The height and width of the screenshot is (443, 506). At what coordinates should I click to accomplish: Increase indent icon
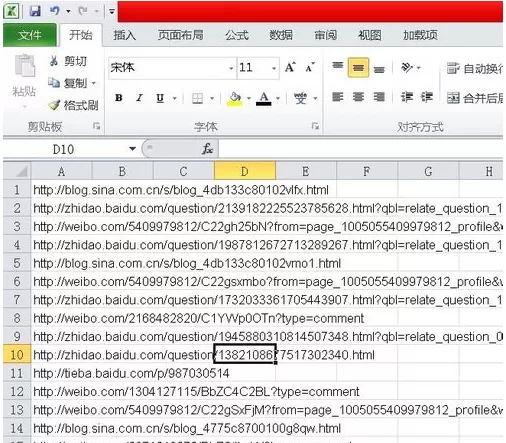(427, 97)
